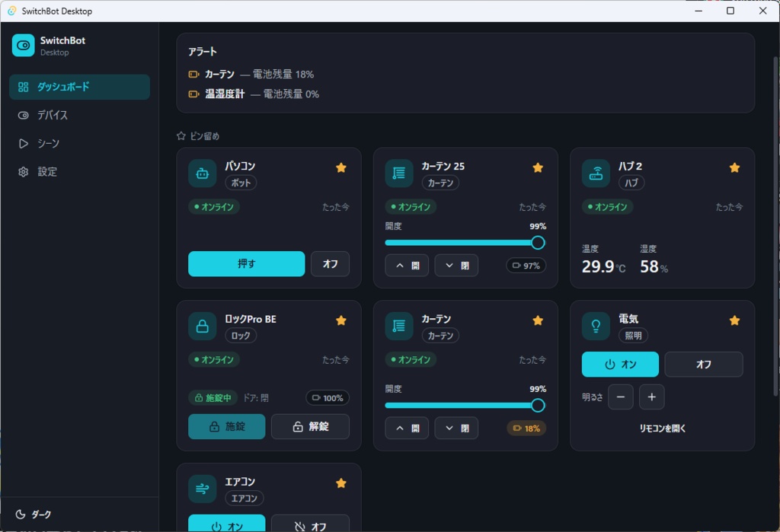Image resolution: width=780 pixels, height=532 pixels.
Task: Click the 温湿度計 電池残量 0% alert
Action: pyautogui.click(x=254, y=94)
